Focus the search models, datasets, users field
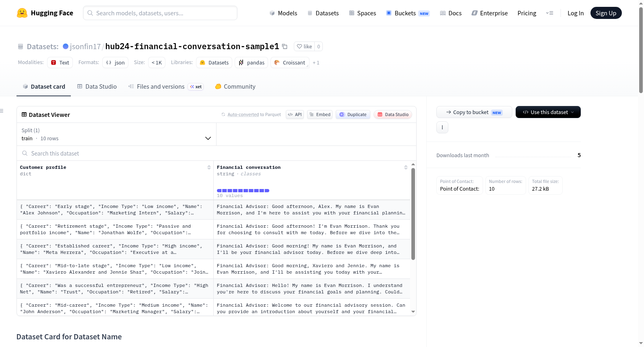Screen dimensions: 644x347 [160, 13]
